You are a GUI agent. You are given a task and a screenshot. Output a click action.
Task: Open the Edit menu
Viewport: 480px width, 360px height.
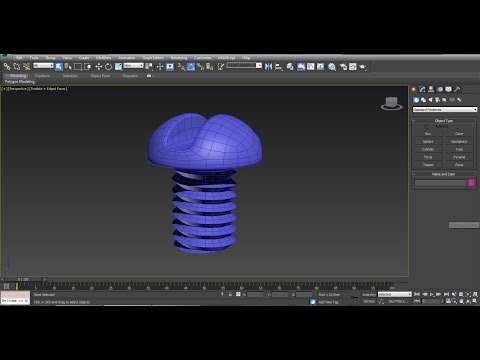(x=19, y=58)
